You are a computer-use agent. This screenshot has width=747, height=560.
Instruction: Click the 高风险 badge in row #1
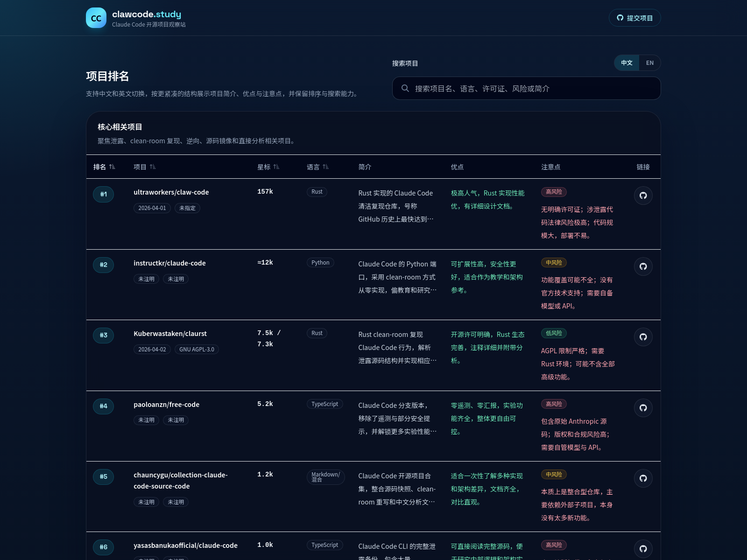point(554,192)
